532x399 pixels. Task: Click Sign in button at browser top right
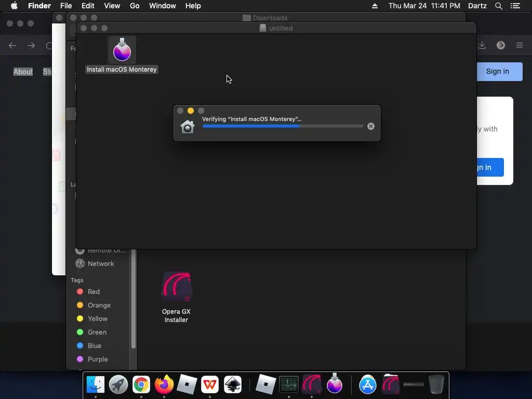pos(497,71)
